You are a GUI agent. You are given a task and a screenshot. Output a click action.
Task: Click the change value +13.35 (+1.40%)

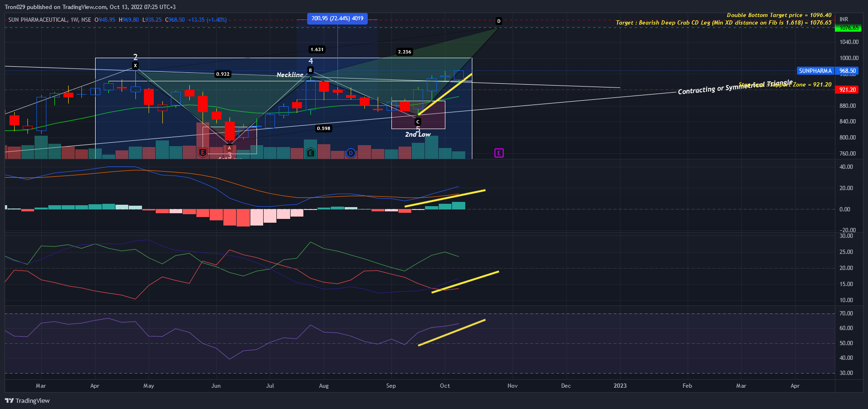coord(207,20)
